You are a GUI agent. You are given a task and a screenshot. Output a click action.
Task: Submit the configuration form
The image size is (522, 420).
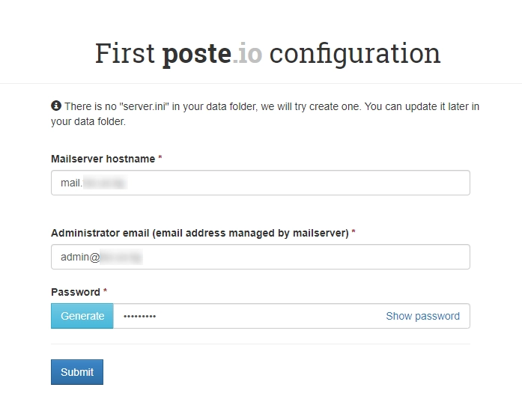(x=77, y=372)
